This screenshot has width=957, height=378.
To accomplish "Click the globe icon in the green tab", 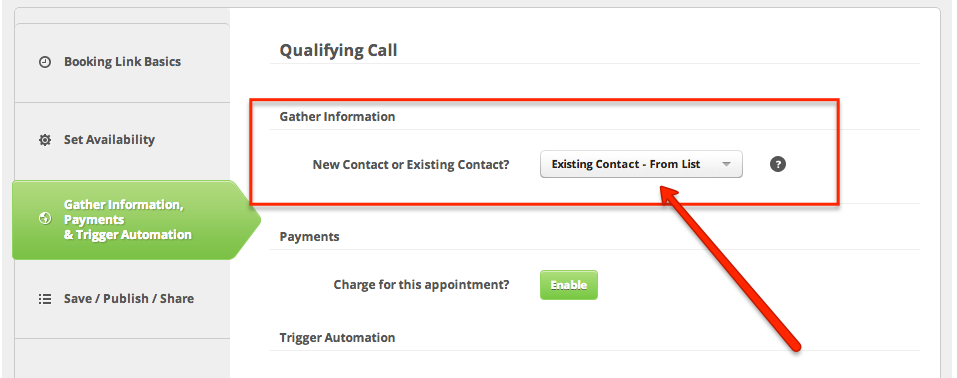I will pos(45,219).
